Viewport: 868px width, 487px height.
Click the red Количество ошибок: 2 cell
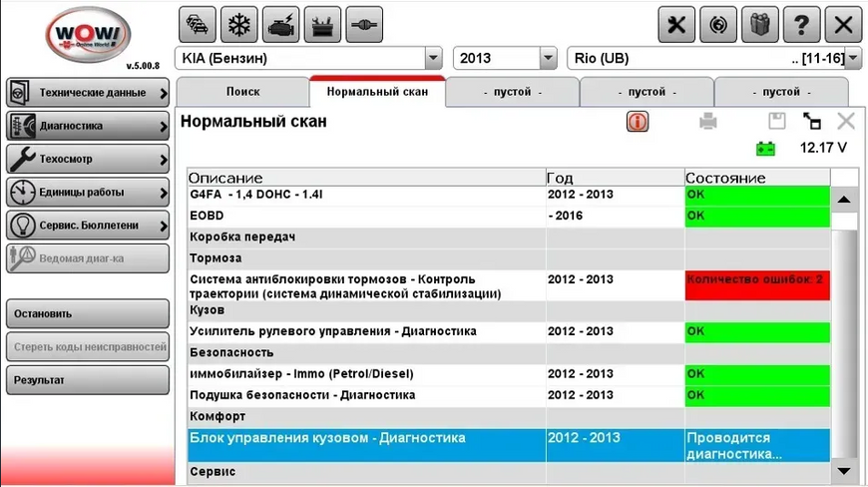(x=757, y=285)
